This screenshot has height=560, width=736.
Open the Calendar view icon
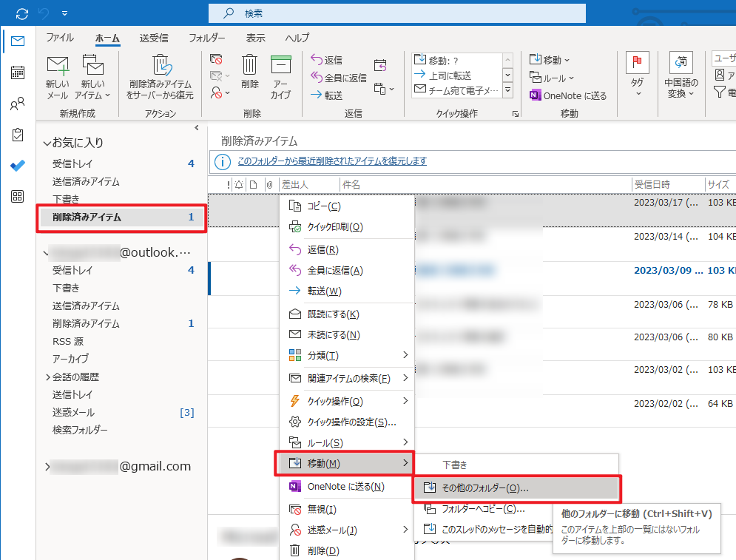pyautogui.click(x=17, y=72)
